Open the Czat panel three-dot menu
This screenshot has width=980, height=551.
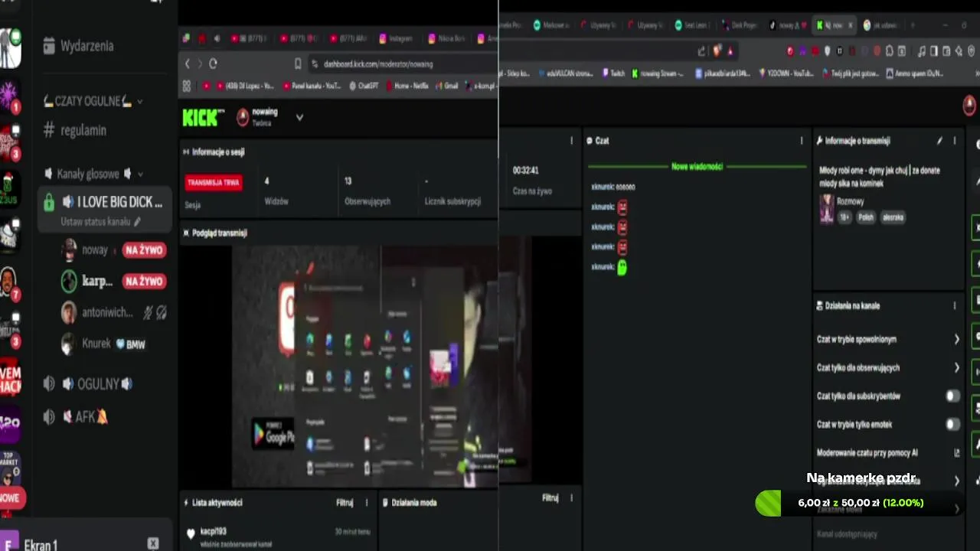(x=802, y=141)
